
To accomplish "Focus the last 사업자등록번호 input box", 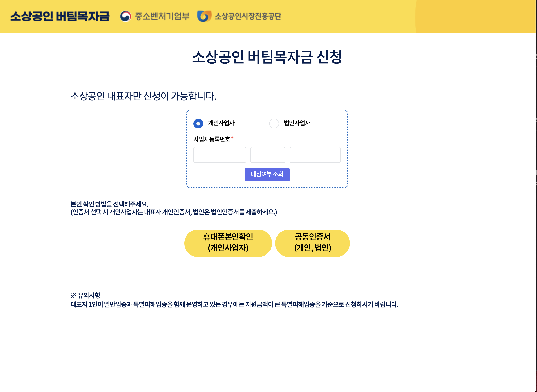I will coord(315,155).
